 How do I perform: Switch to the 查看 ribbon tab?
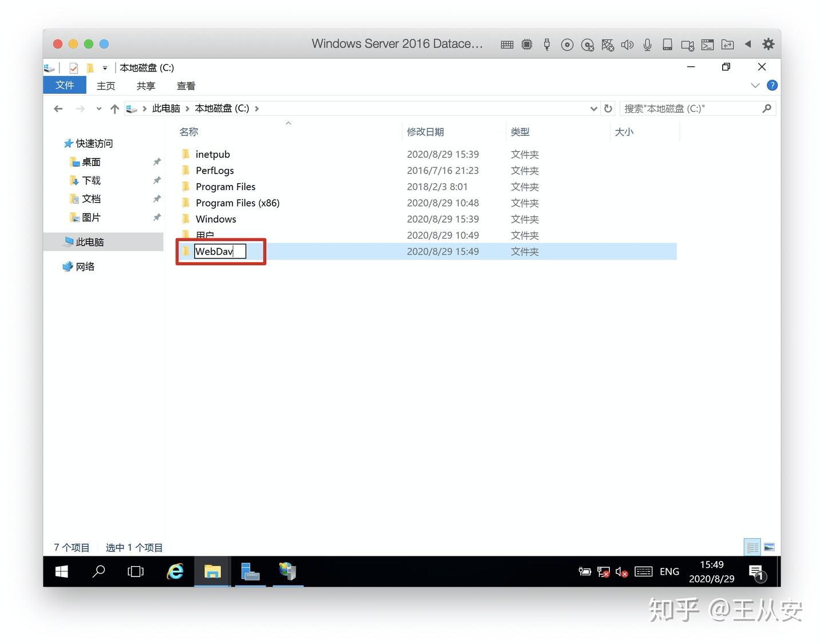tap(186, 86)
